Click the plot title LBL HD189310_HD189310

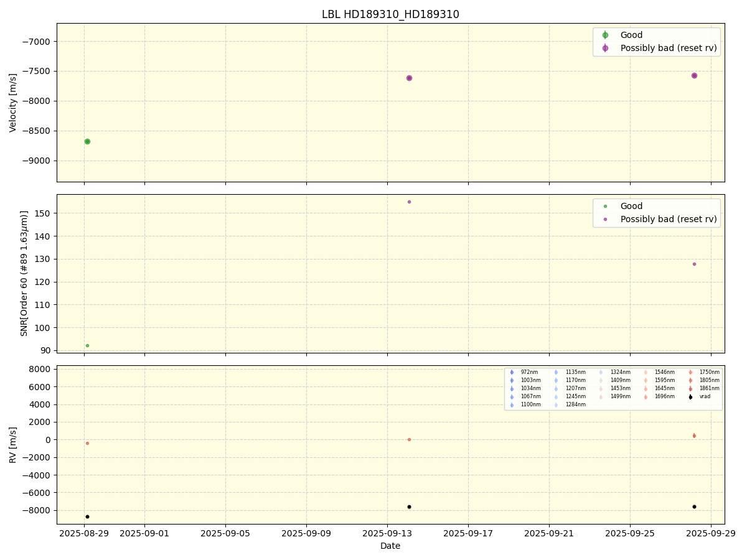click(x=390, y=14)
